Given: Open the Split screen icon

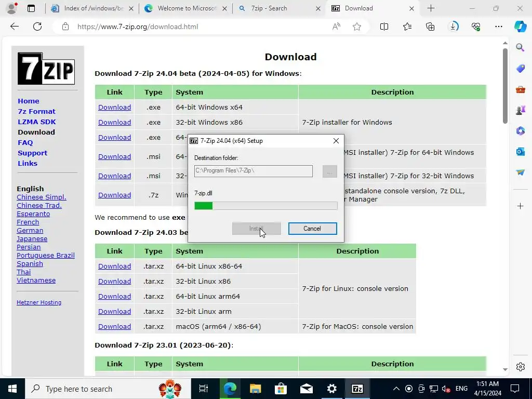Looking at the screenshot, I should pyautogui.click(x=384, y=26).
